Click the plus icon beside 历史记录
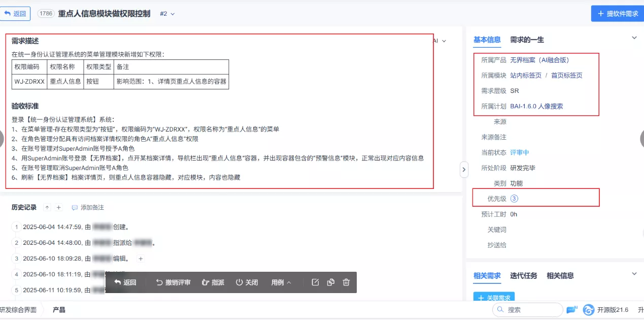This screenshot has height=320, width=644. 58,207
